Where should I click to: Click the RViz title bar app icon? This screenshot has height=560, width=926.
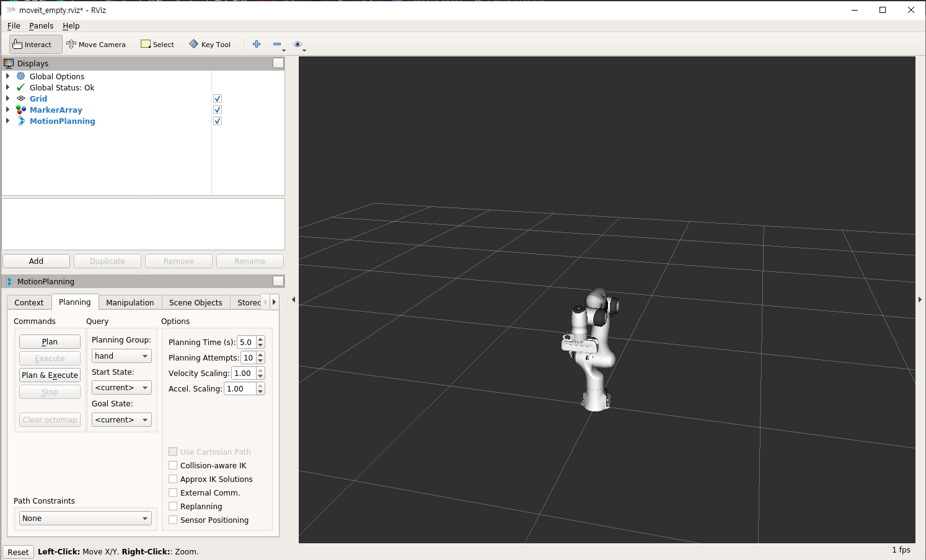click(x=11, y=10)
